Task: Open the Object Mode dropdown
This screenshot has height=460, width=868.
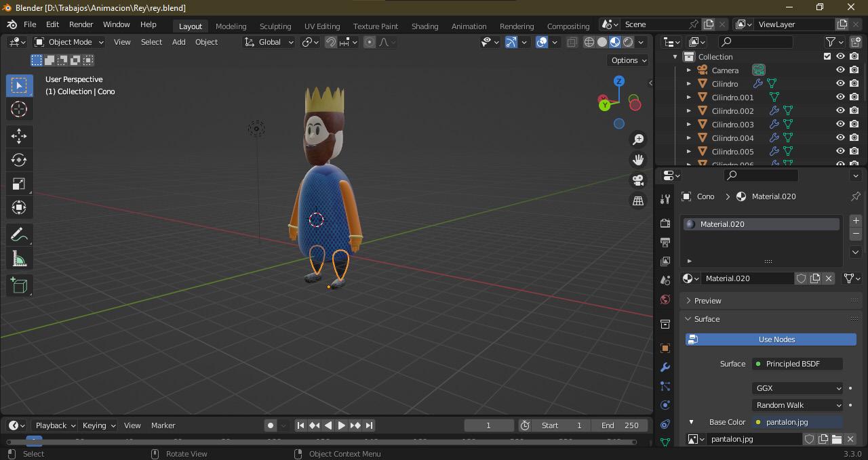Action: pyautogui.click(x=69, y=42)
